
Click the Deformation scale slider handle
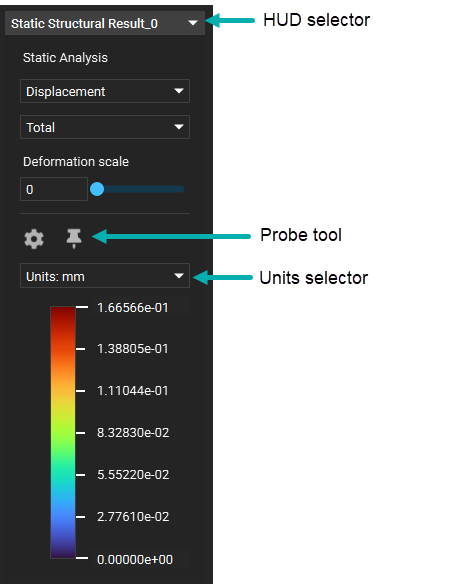tap(97, 189)
